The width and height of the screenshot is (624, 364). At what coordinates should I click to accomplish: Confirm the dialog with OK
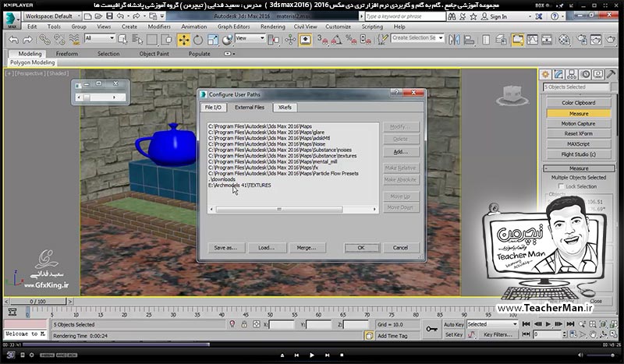361,247
